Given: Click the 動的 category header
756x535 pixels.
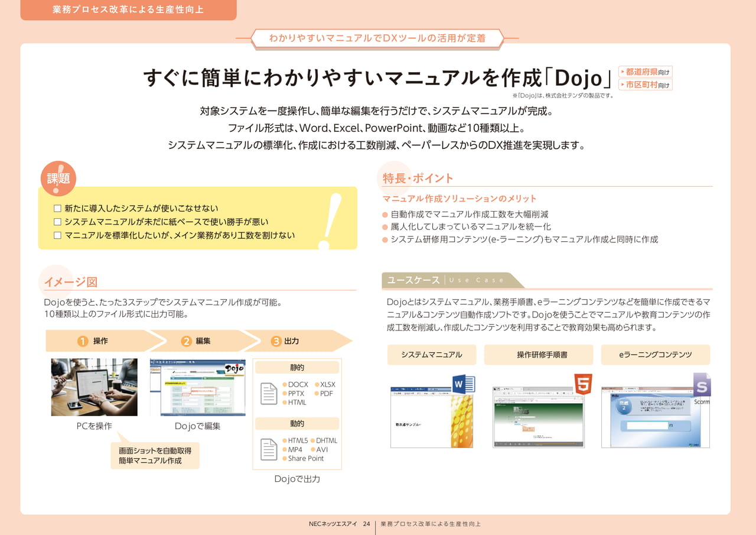Looking at the screenshot, I should point(297,424).
